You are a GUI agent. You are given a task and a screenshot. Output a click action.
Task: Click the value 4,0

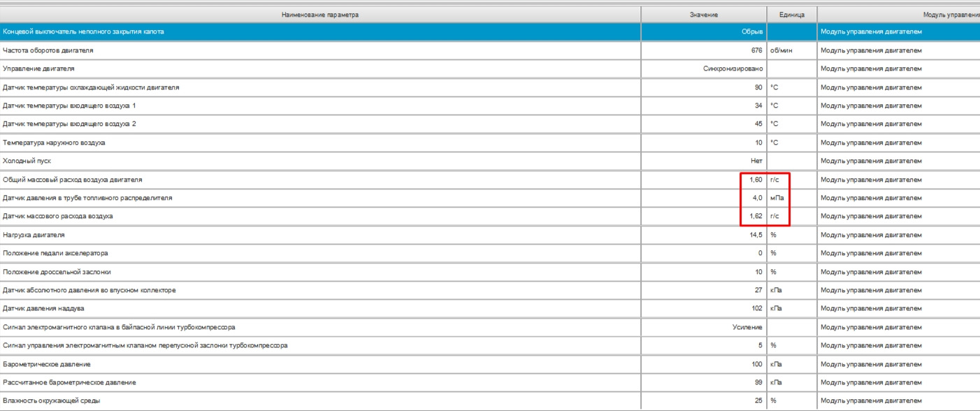click(x=758, y=198)
